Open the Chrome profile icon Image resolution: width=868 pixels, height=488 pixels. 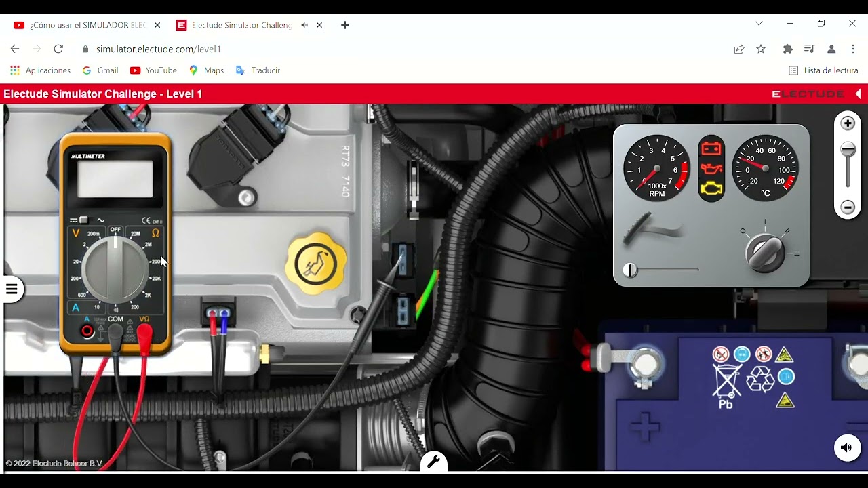[831, 49]
